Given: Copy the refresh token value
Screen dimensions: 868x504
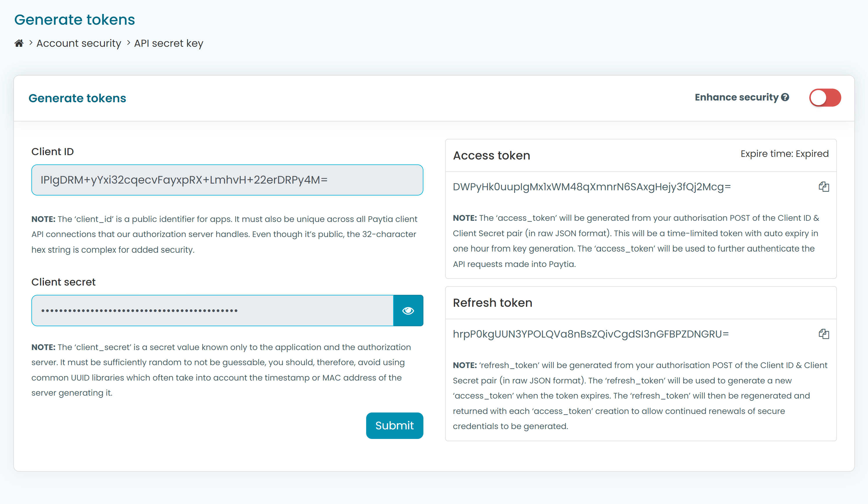Looking at the screenshot, I should pos(824,334).
